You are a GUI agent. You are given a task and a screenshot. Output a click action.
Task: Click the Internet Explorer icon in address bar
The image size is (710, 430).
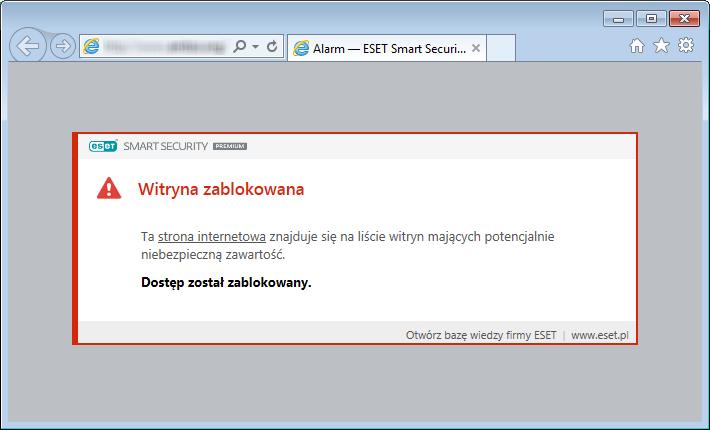[x=91, y=46]
